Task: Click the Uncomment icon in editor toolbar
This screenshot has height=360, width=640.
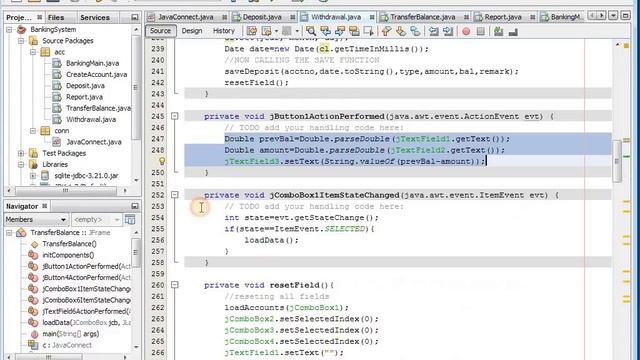Action: 513,31
